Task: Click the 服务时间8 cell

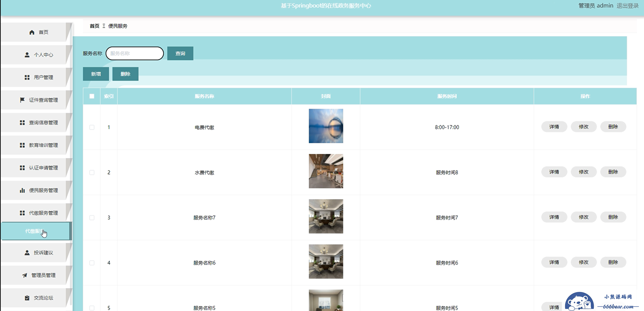Action: point(447,173)
